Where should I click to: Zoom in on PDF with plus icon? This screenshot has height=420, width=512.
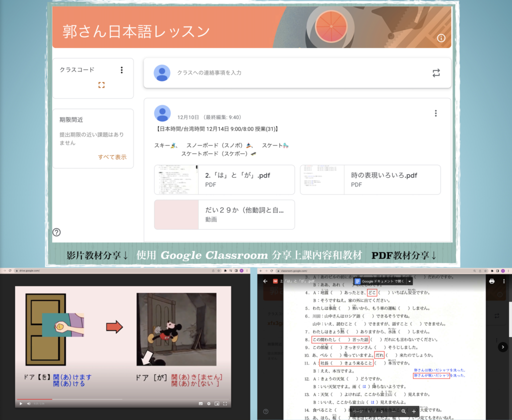413,411
